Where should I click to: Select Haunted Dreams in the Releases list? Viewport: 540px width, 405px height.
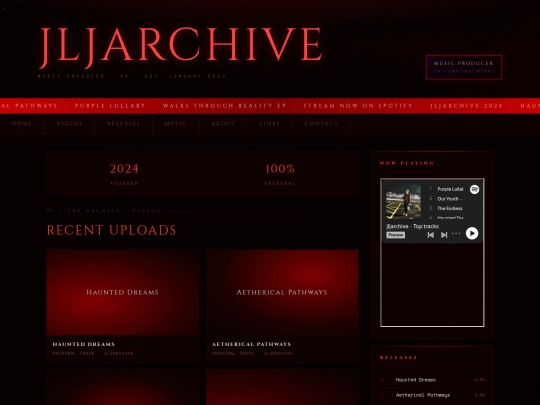pyautogui.click(x=433, y=380)
